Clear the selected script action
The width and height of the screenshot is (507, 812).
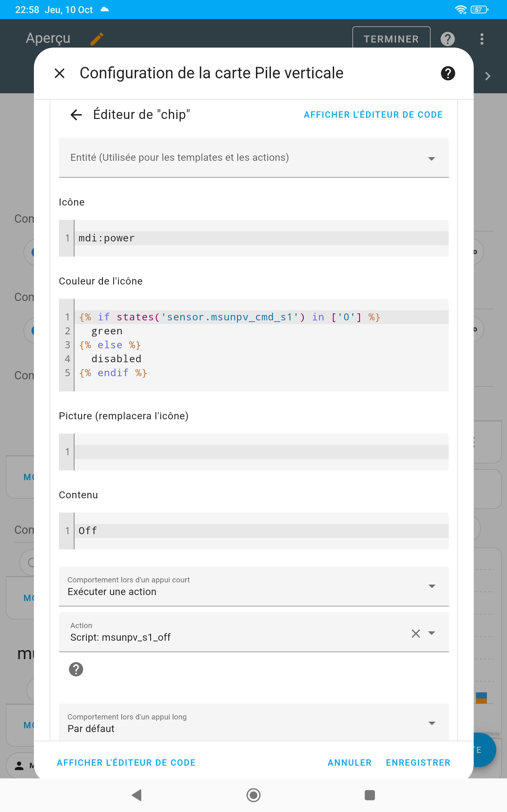pos(415,633)
